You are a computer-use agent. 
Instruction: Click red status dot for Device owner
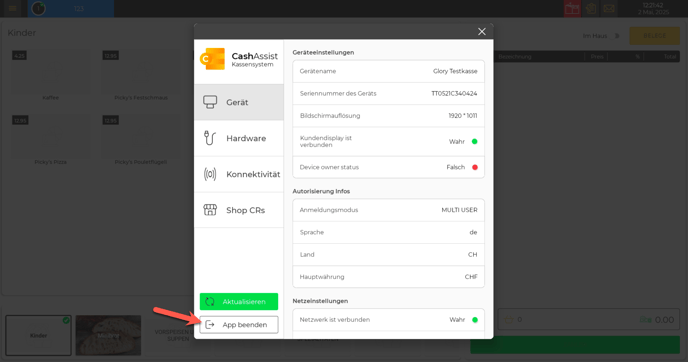click(x=474, y=167)
